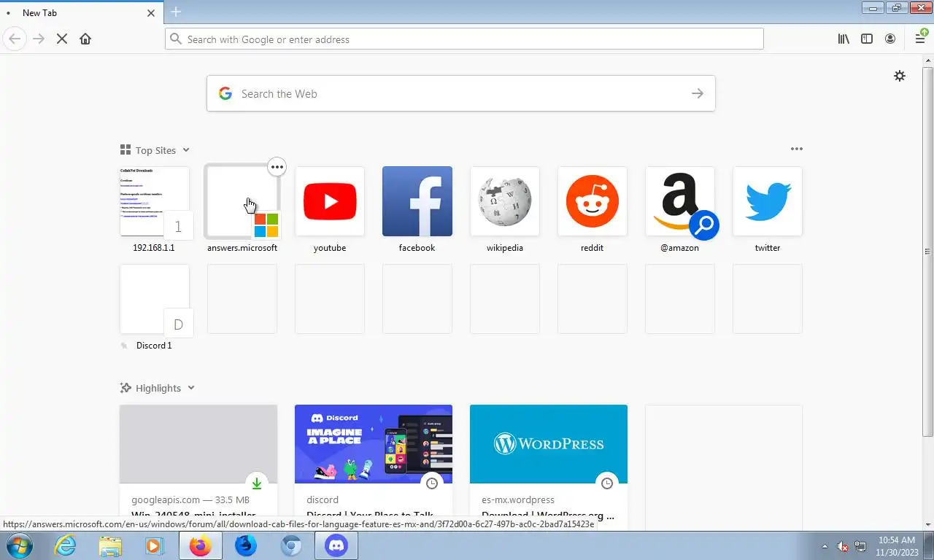Click the Forward navigation arrow
The height and width of the screenshot is (560, 934).
39,39
